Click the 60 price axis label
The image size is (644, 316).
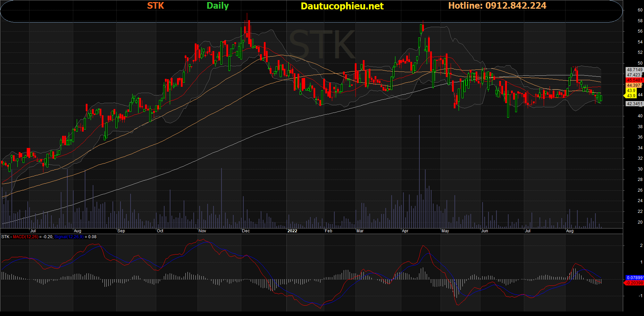click(x=640, y=10)
